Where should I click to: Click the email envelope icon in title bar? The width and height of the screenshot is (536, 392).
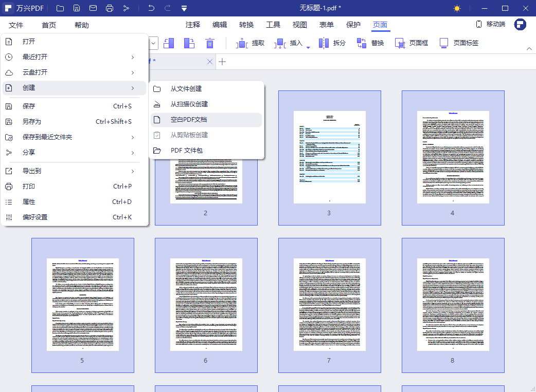93,8
